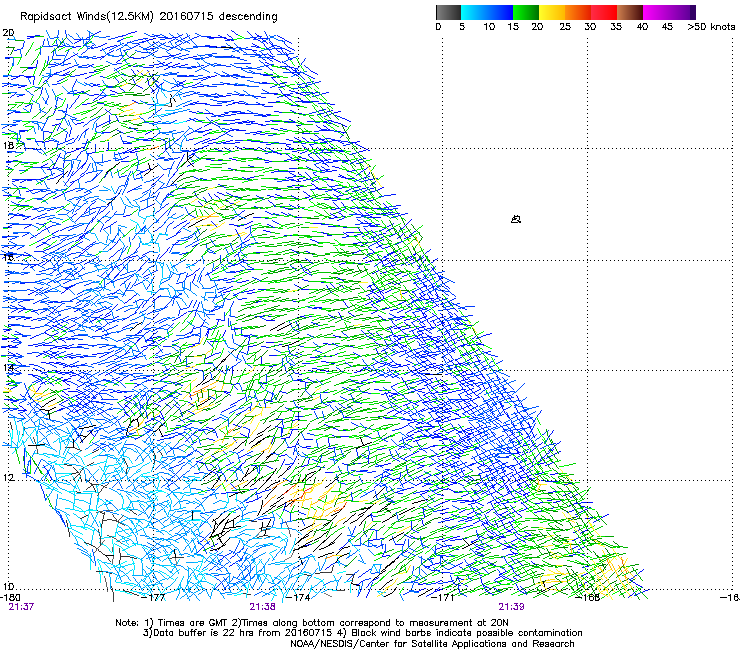Click the plot title 'Rapidsact Winds(12.5KM) 20160715 descending'
This screenshot has width=740, height=650.
click(149, 17)
